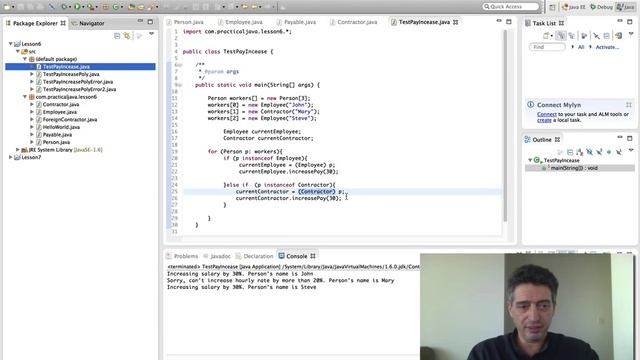
Task: Click the Previous Edit Location arrow
Action: (244, 7)
